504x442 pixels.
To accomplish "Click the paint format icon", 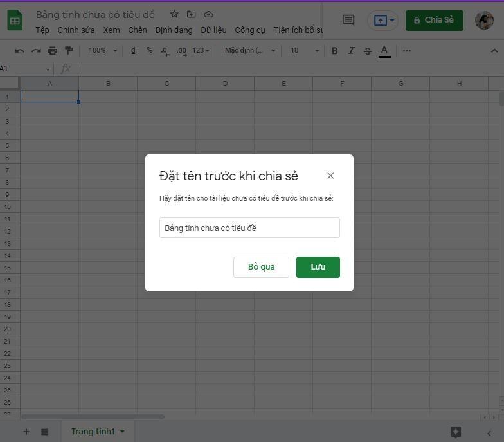I will point(69,50).
